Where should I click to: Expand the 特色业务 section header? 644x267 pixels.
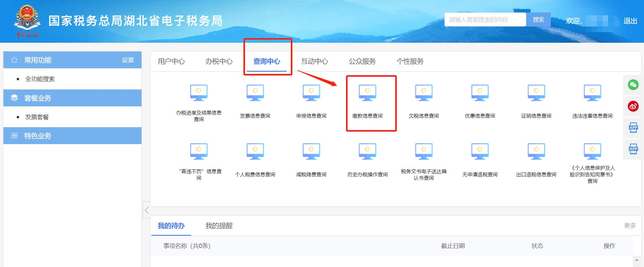coord(72,136)
